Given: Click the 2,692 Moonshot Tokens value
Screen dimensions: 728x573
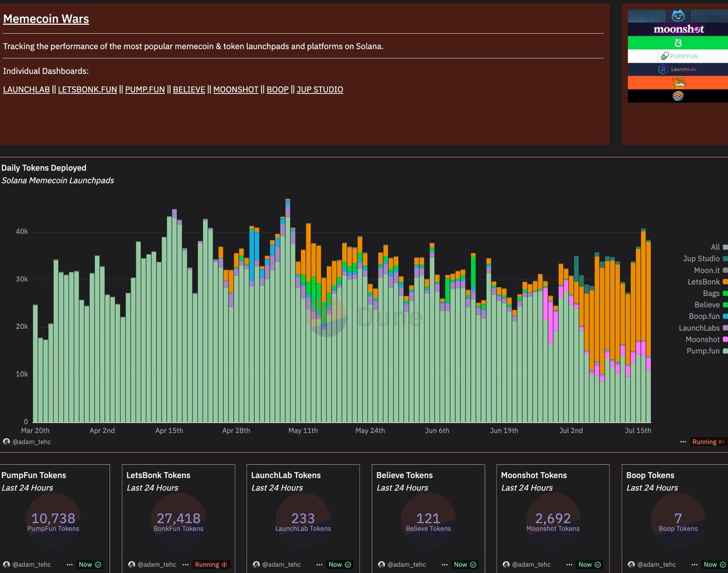Looking at the screenshot, I should (553, 518).
